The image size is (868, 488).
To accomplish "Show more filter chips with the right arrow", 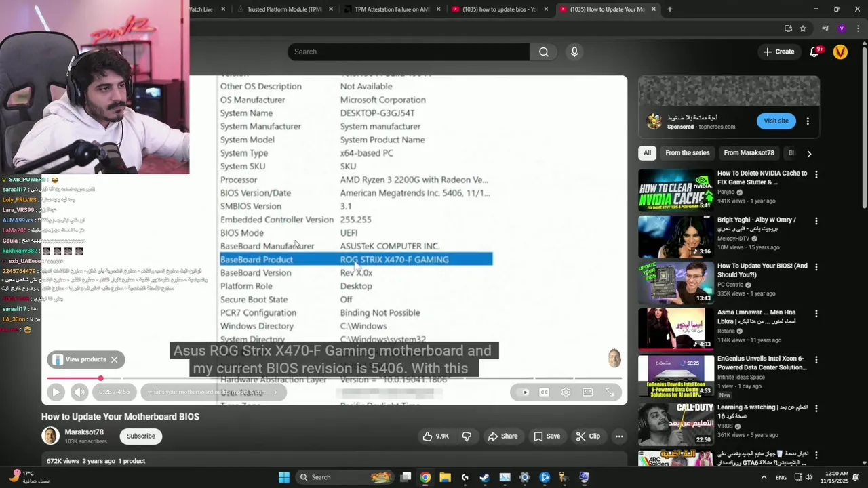I will pyautogui.click(x=808, y=153).
